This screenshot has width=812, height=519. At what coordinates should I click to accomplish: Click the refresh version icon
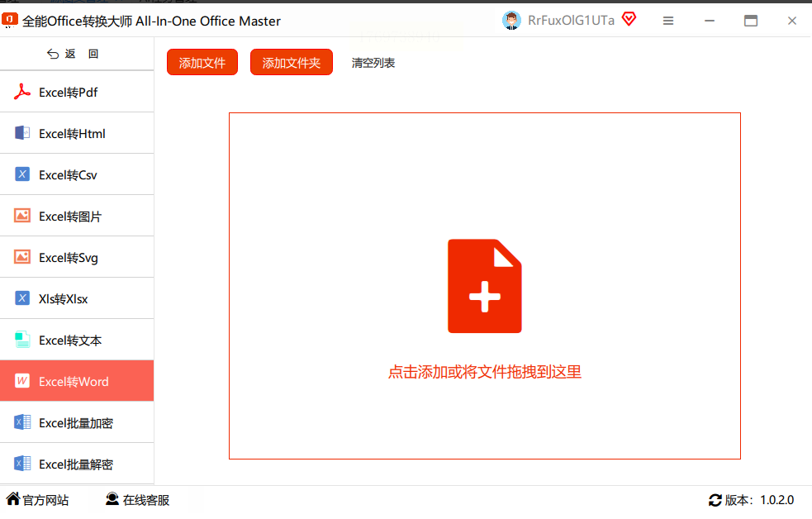[x=715, y=500]
